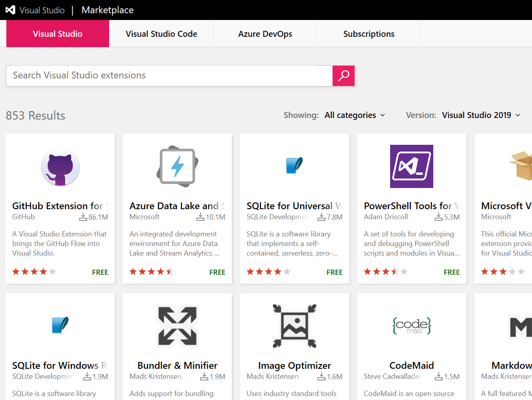Expand the All categories dropdown

pyautogui.click(x=355, y=115)
